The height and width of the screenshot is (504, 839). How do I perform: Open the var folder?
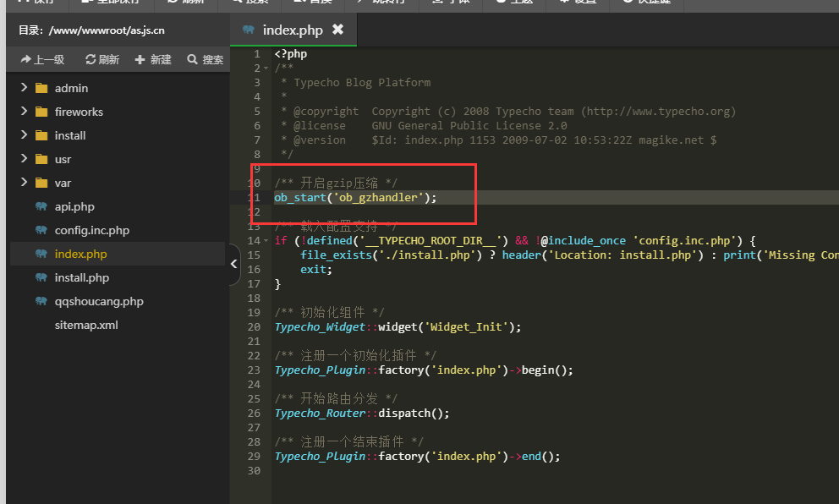tap(63, 183)
